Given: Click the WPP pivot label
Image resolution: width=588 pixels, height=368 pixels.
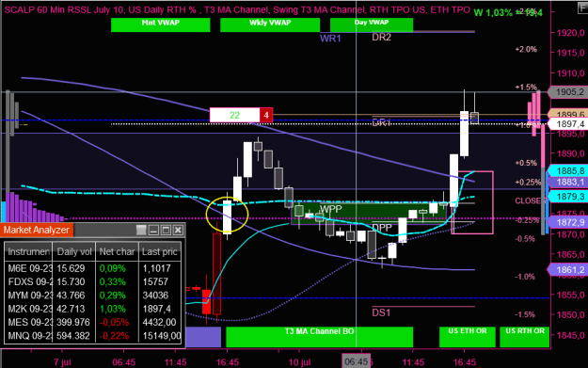Looking at the screenshot, I should point(331,209).
